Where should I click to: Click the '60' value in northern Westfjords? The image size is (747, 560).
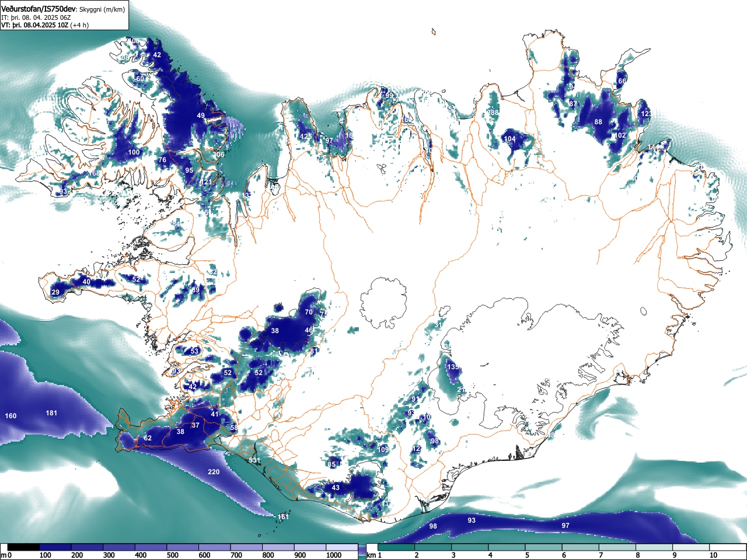coord(140,79)
